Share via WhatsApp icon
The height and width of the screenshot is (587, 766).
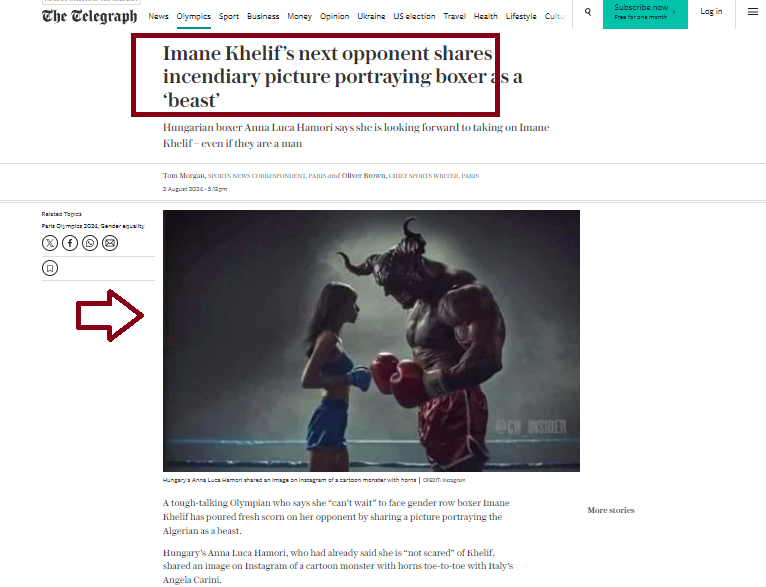pyautogui.click(x=90, y=243)
